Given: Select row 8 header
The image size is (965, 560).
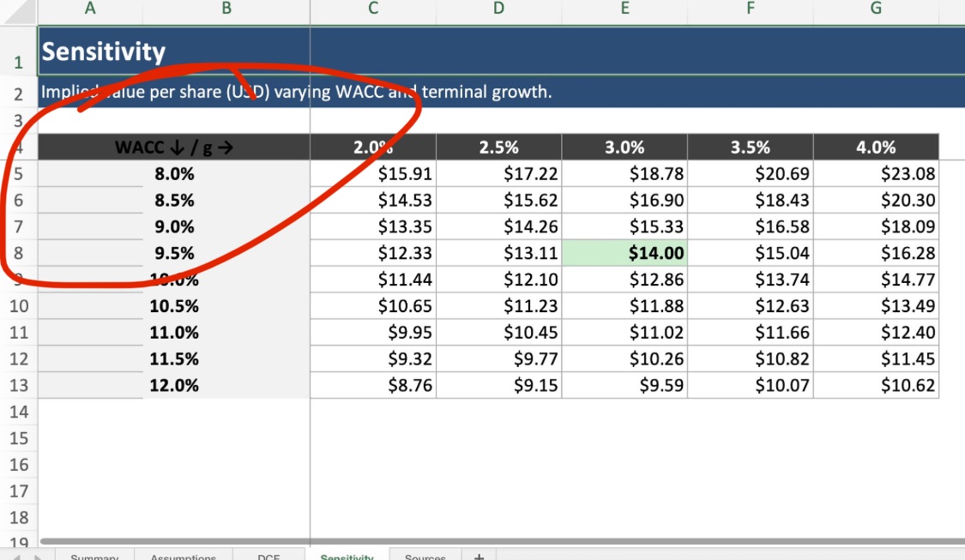Looking at the screenshot, I should (x=19, y=253).
